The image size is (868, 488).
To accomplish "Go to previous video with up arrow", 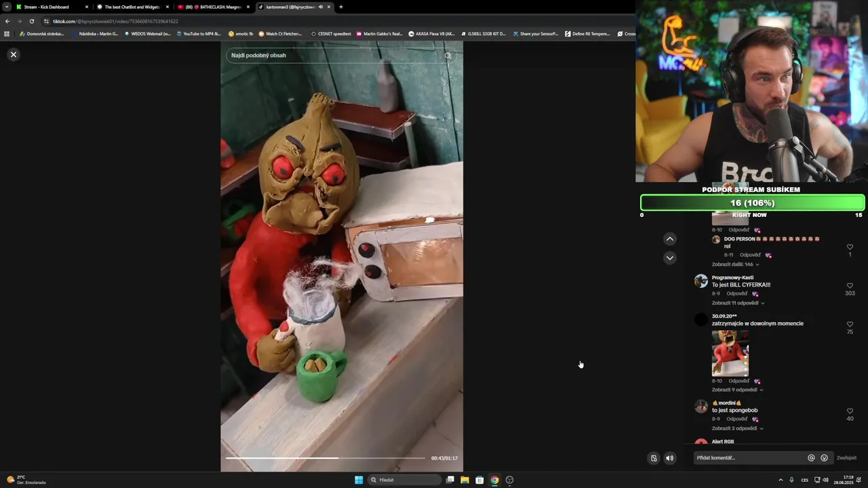I will (669, 239).
